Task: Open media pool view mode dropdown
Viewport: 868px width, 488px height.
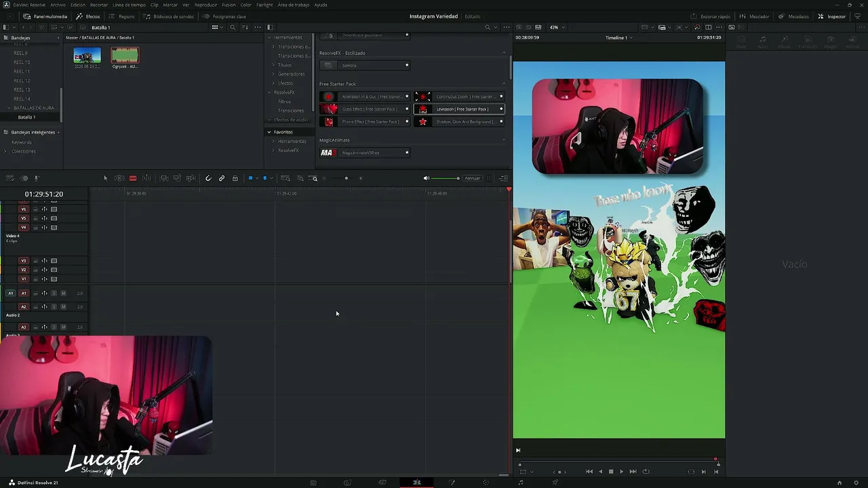Action: (x=216, y=28)
